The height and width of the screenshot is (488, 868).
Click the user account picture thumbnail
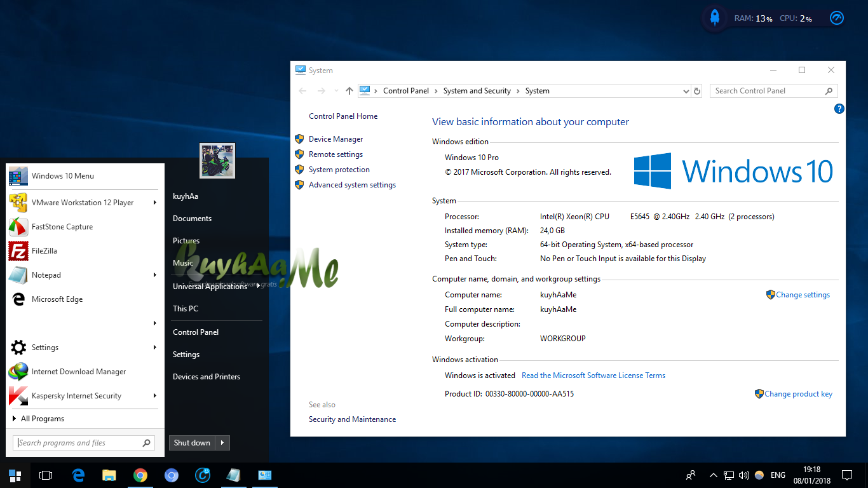(x=217, y=161)
